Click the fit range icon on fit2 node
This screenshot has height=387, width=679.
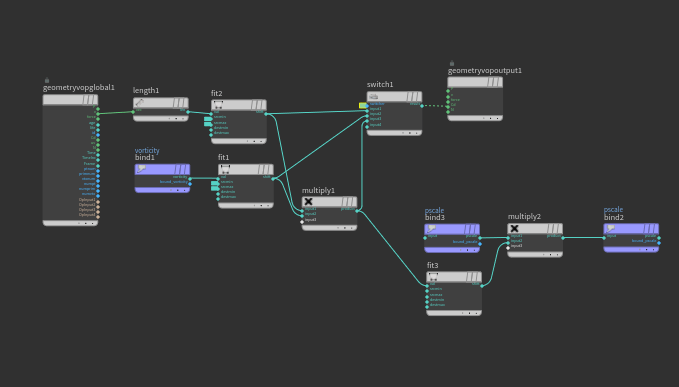point(218,105)
